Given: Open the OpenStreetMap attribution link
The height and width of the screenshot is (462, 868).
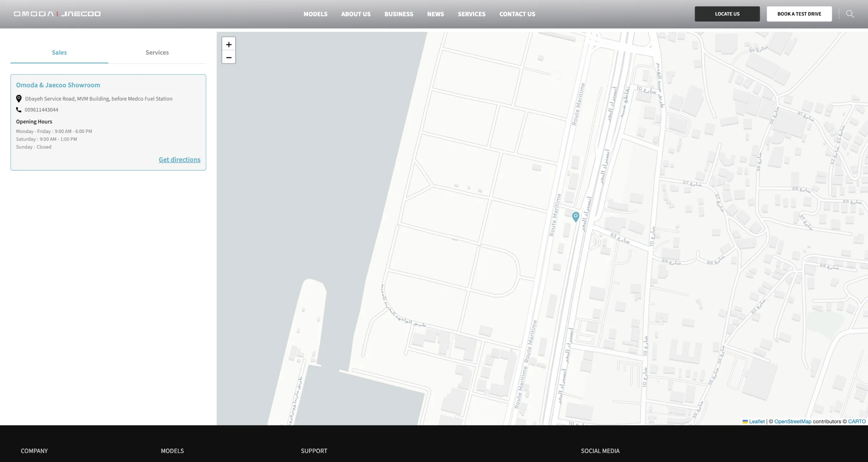Looking at the screenshot, I should [x=793, y=422].
